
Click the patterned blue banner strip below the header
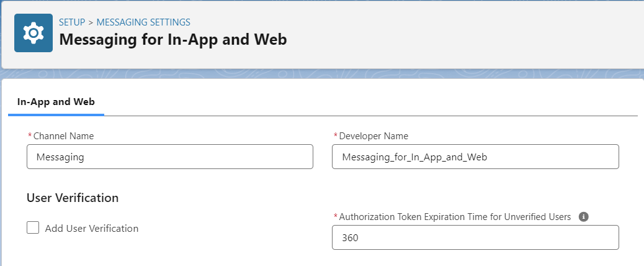click(x=322, y=73)
